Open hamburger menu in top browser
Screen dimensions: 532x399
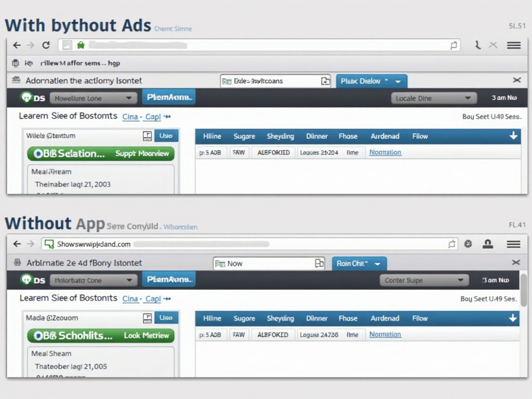tap(514, 45)
